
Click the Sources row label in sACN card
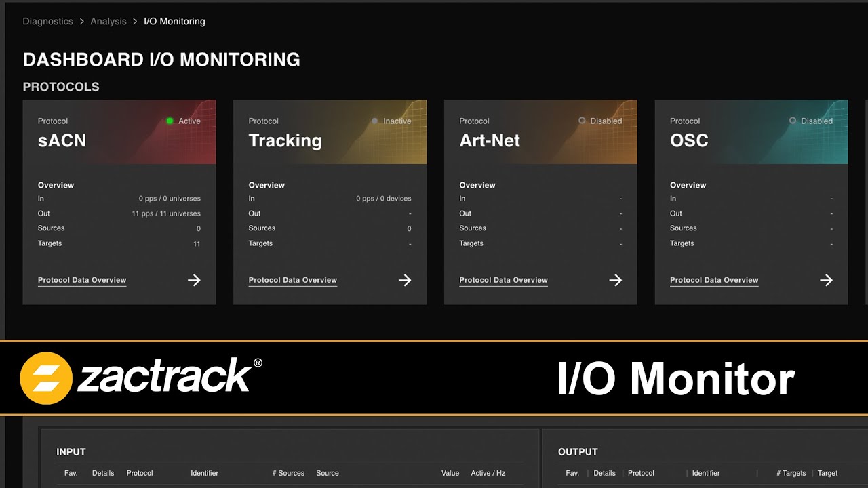coord(52,228)
